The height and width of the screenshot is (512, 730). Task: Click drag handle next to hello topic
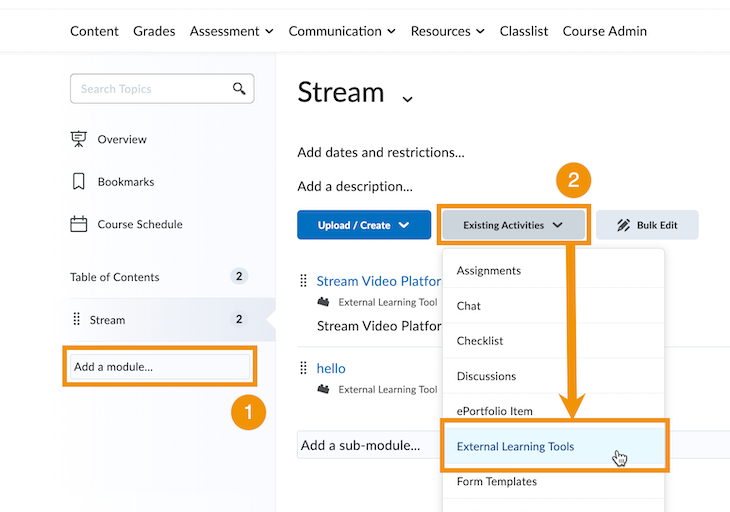click(x=304, y=368)
